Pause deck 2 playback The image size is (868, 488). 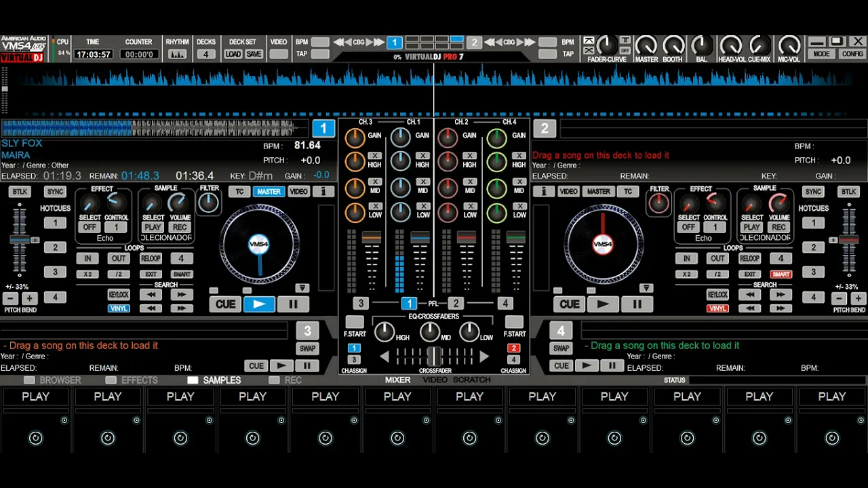click(x=637, y=304)
